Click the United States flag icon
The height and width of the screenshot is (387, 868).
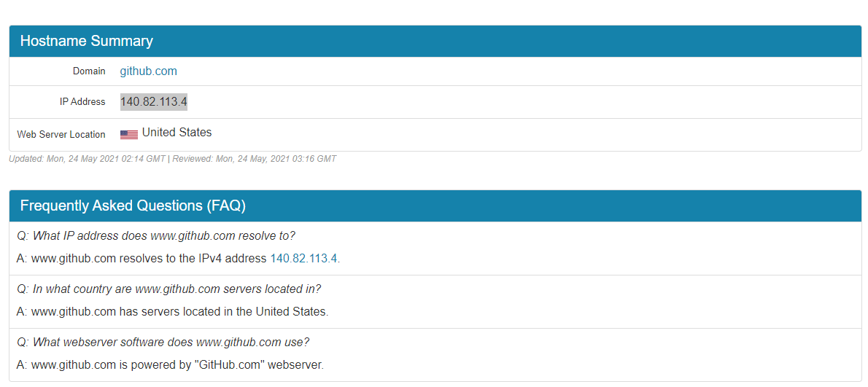[x=129, y=134]
